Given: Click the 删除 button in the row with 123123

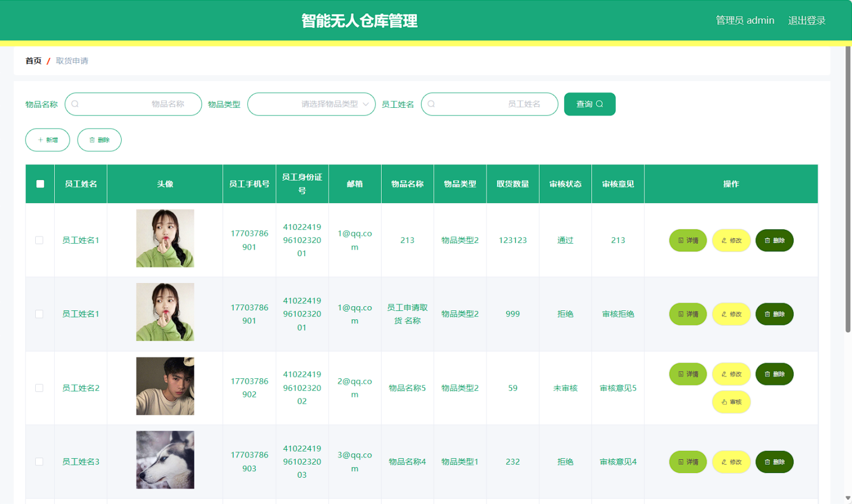Looking at the screenshot, I should pos(774,240).
